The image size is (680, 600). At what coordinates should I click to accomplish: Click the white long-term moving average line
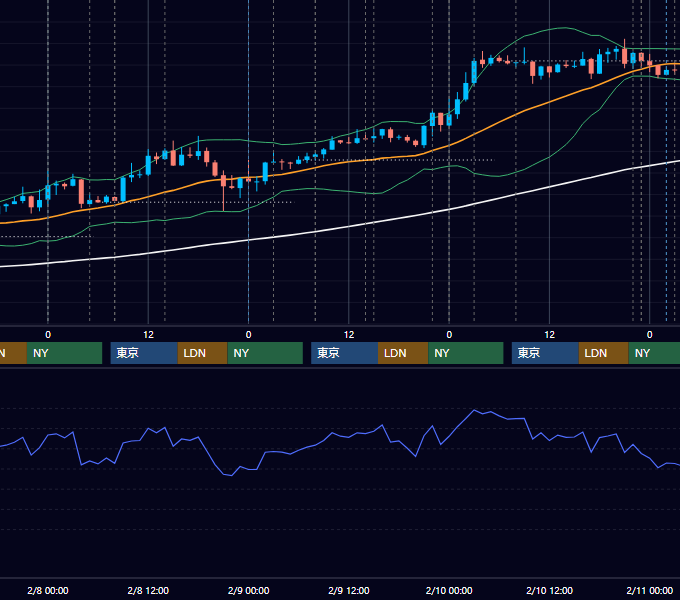(349, 226)
